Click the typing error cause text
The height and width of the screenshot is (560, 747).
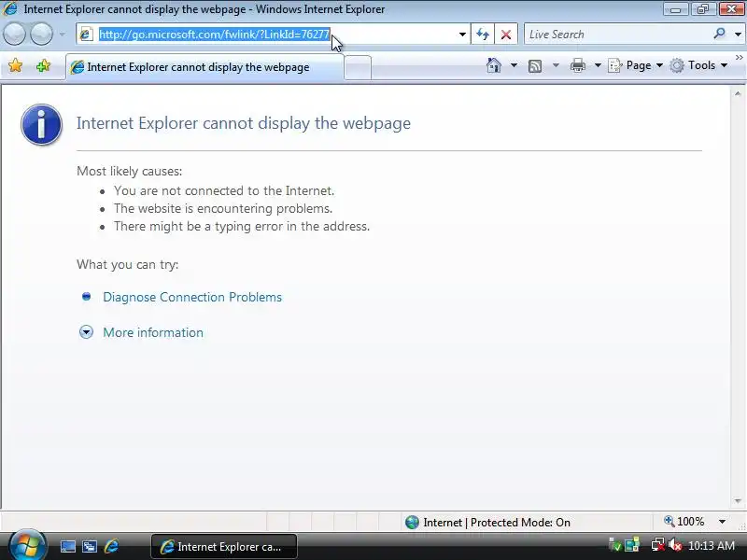[x=242, y=226]
